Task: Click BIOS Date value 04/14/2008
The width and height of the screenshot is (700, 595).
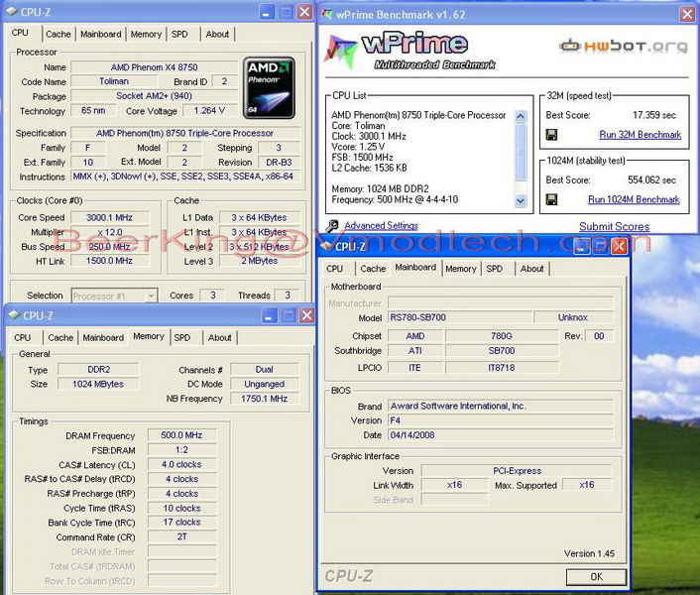Action: 500,435
